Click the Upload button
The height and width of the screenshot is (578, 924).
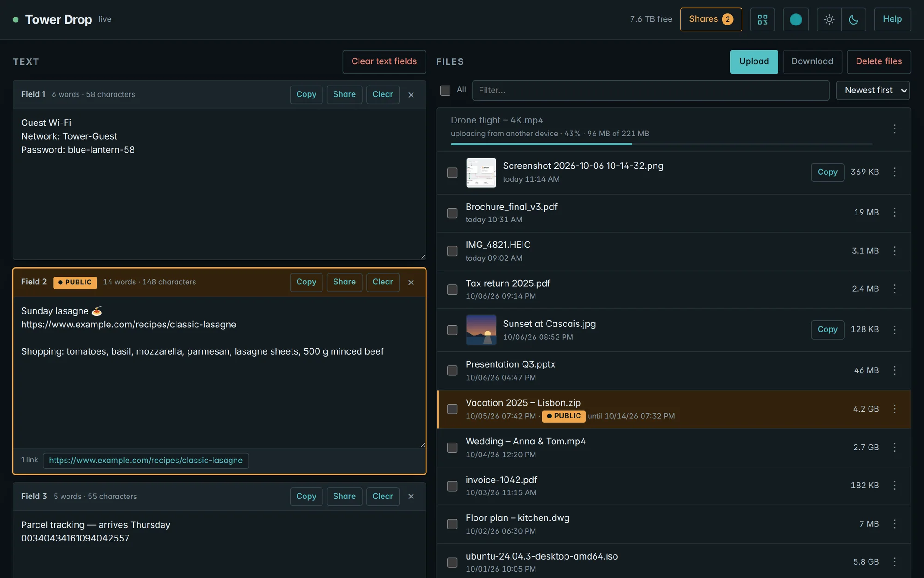(754, 61)
